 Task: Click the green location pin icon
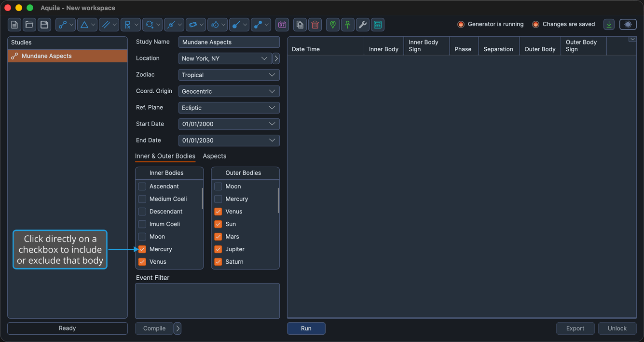[333, 25]
